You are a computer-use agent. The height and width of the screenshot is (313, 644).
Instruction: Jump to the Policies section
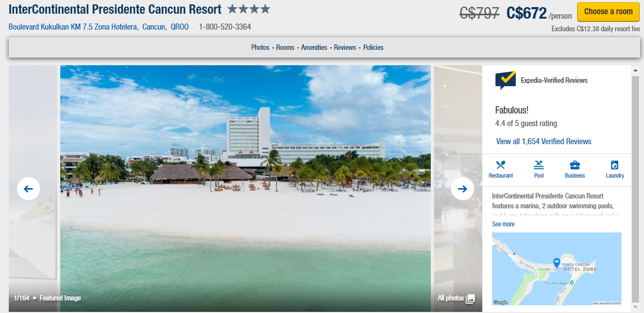373,47
